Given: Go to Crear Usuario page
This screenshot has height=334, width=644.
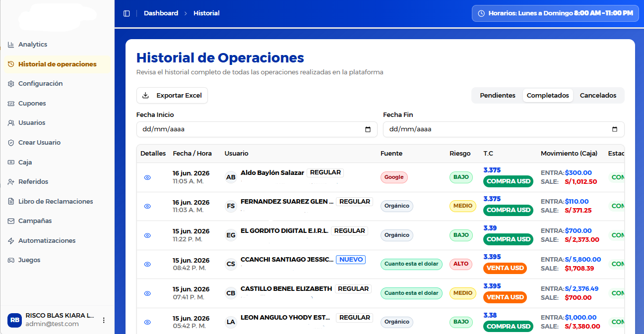Looking at the screenshot, I should tap(57, 143).
